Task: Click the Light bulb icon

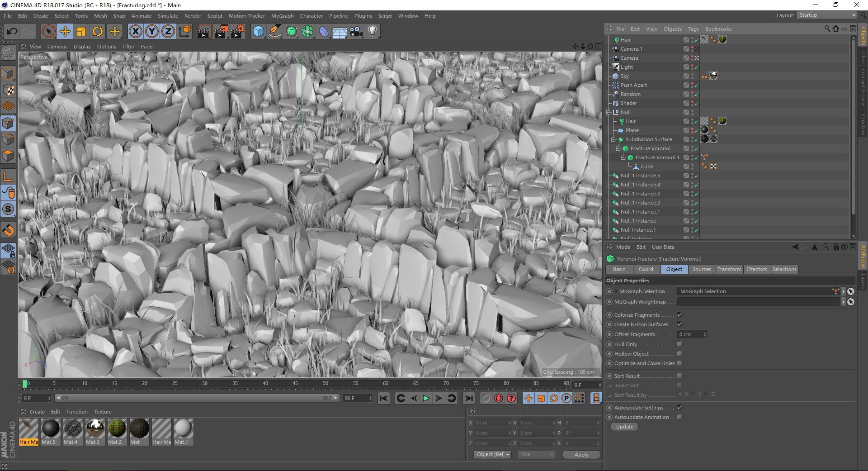Action: pyautogui.click(x=372, y=31)
